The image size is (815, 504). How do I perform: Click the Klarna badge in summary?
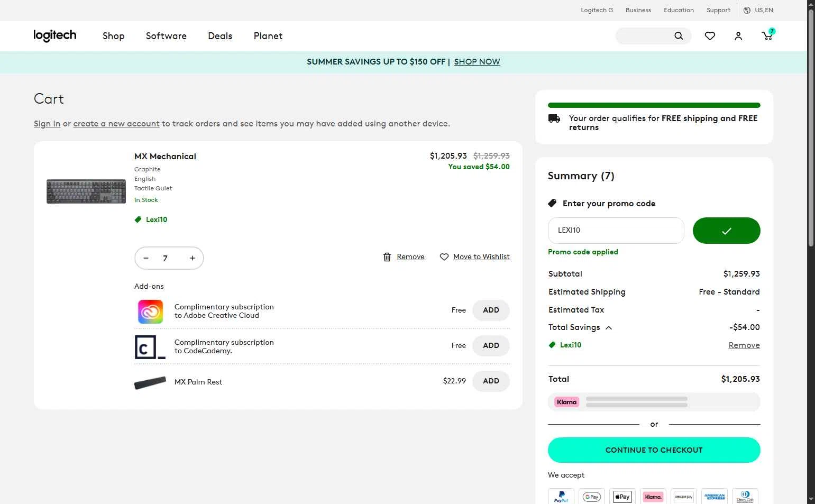click(566, 402)
